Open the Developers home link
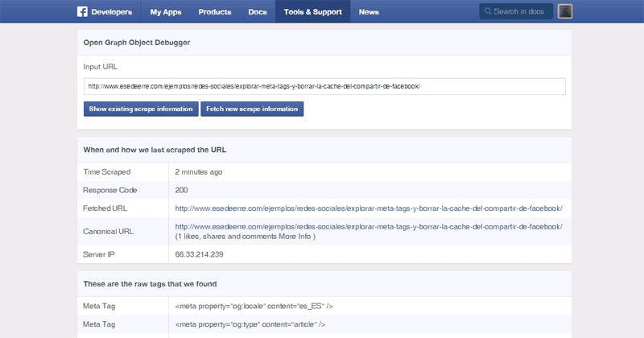This screenshot has height=338, width=644. point(112,12)
